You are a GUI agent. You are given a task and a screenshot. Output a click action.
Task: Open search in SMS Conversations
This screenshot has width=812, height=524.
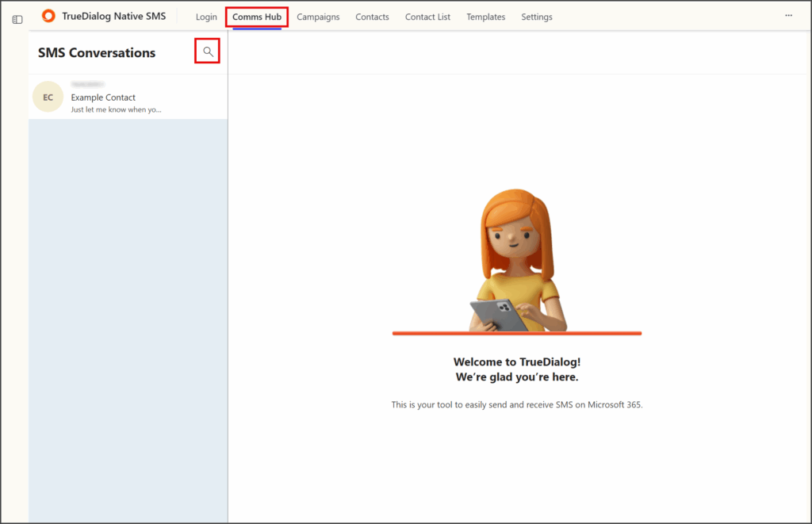pos(208,52)
